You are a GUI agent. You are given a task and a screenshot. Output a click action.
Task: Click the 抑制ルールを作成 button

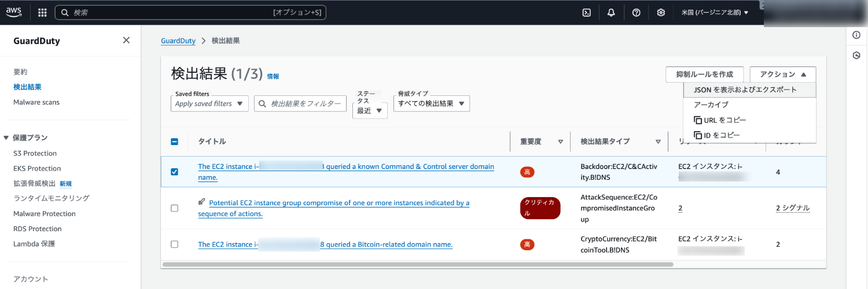click(704, 75)
